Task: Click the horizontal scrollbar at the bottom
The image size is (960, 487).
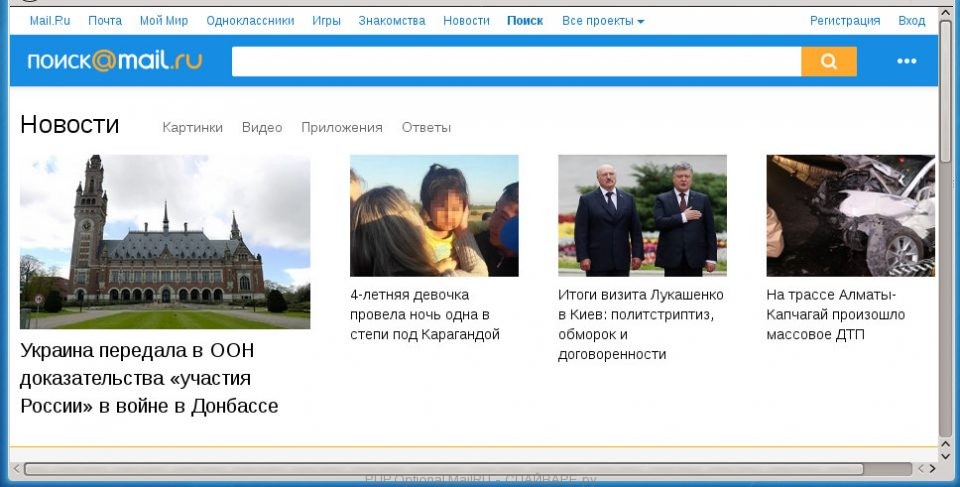Action: (443, 469)
